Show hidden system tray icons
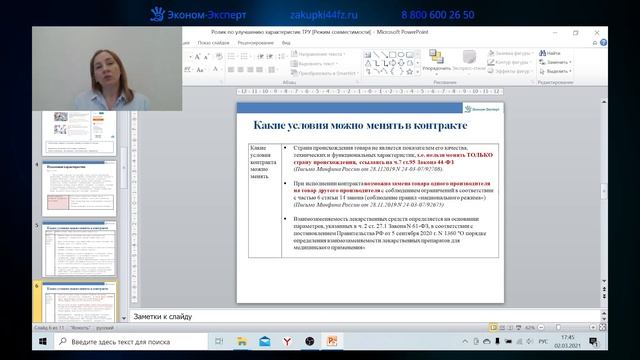The height and width of the screenshot is (360, 640). 465,341
